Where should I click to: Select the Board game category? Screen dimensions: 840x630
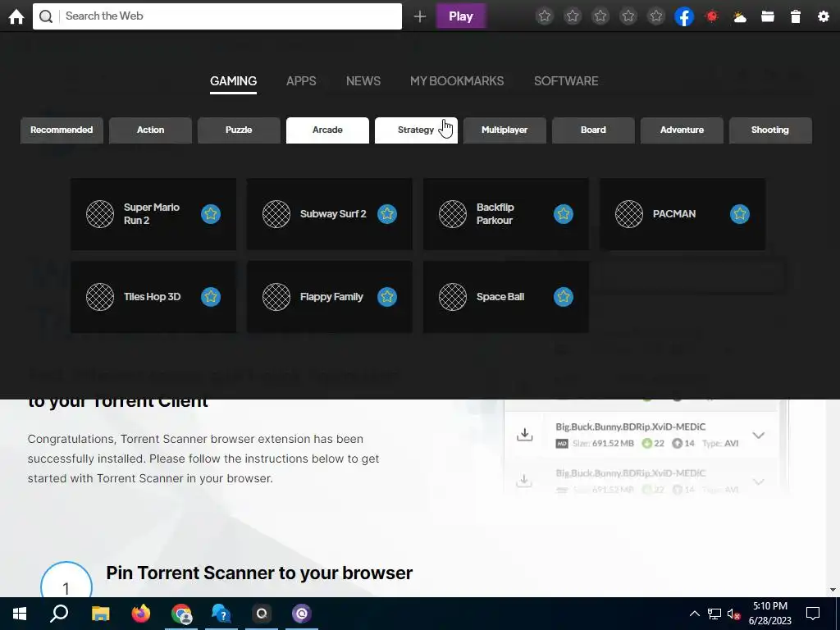594,130
